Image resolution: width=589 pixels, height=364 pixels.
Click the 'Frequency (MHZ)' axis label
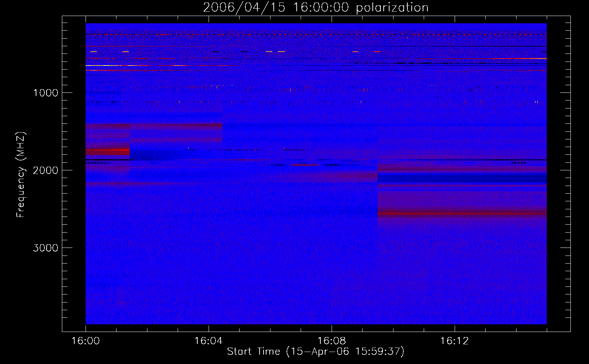21,175
